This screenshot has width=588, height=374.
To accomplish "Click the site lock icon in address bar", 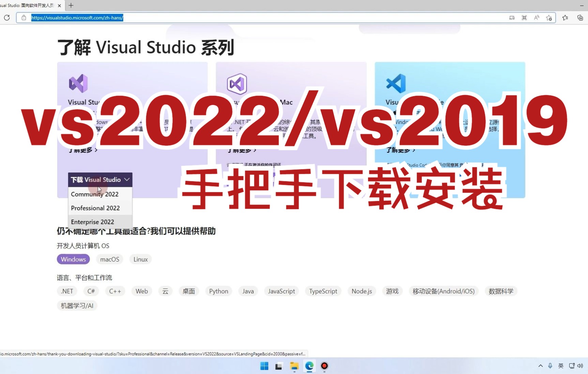I will tap(24, 18).
